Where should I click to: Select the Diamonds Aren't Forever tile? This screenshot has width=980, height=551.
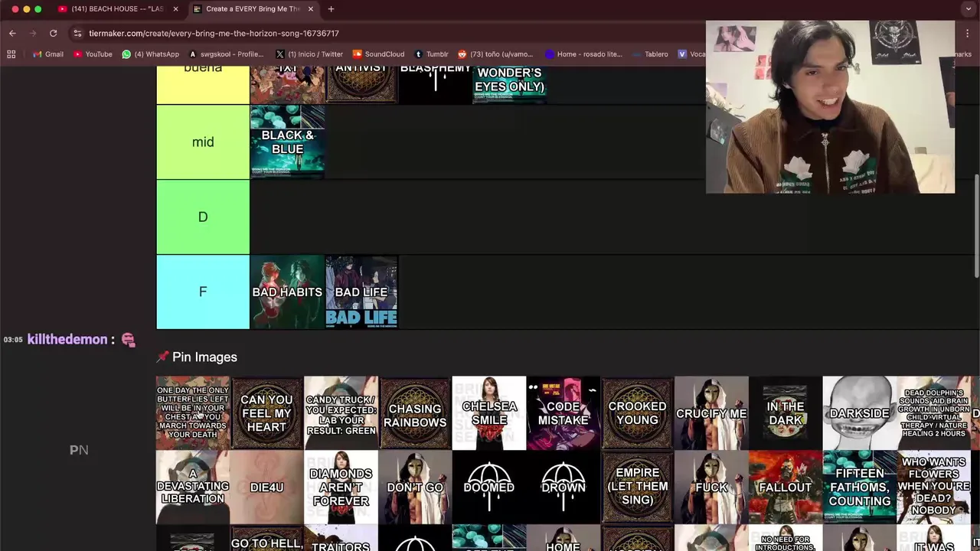pos(341,487)
